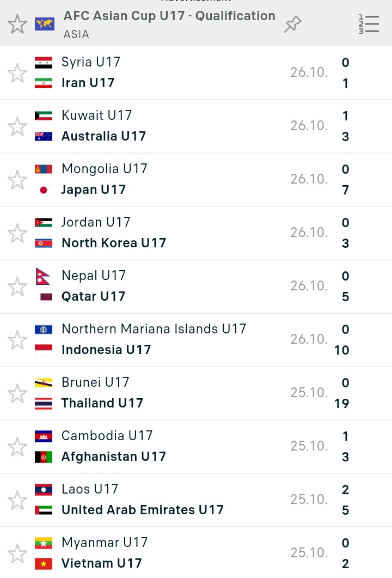
Task: Open Cambodia U17 vs Afghanistan U17 match
Action: (196, 447)
